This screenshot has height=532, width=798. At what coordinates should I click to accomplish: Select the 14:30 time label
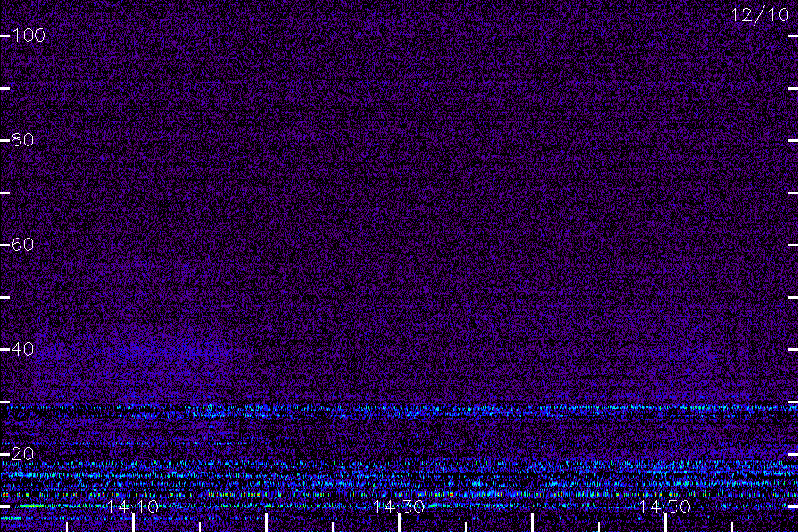click(398, 507)
